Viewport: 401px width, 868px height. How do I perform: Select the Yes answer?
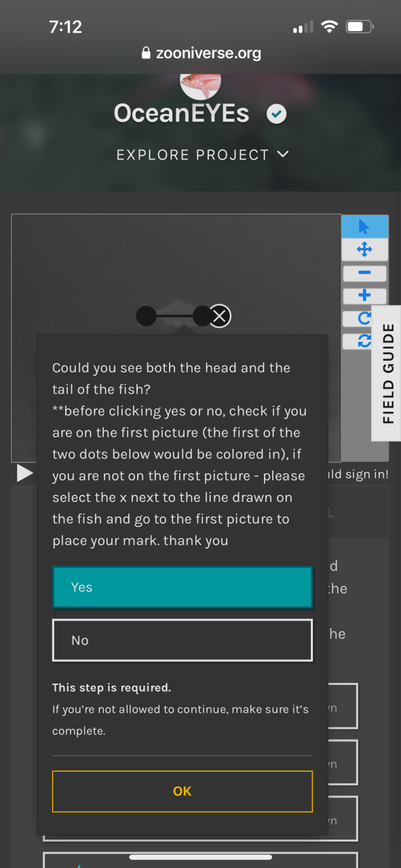182,587
